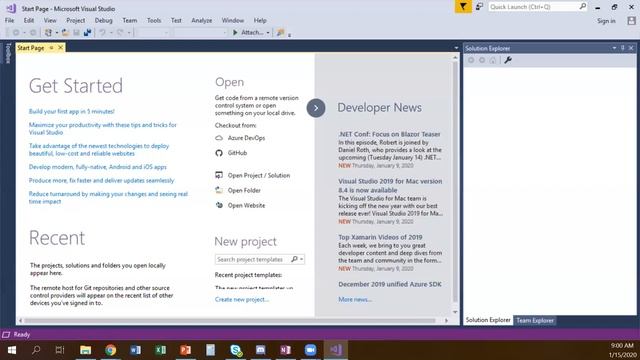This screenshot has width=640, height=360.
Task: Click the Windows Start button
Action: (11, 350)
